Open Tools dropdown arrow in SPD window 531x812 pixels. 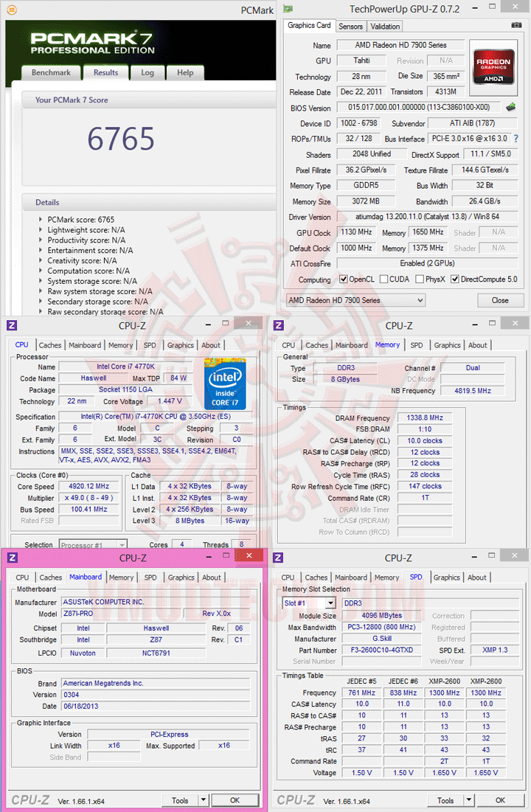[x=469, y=800]
